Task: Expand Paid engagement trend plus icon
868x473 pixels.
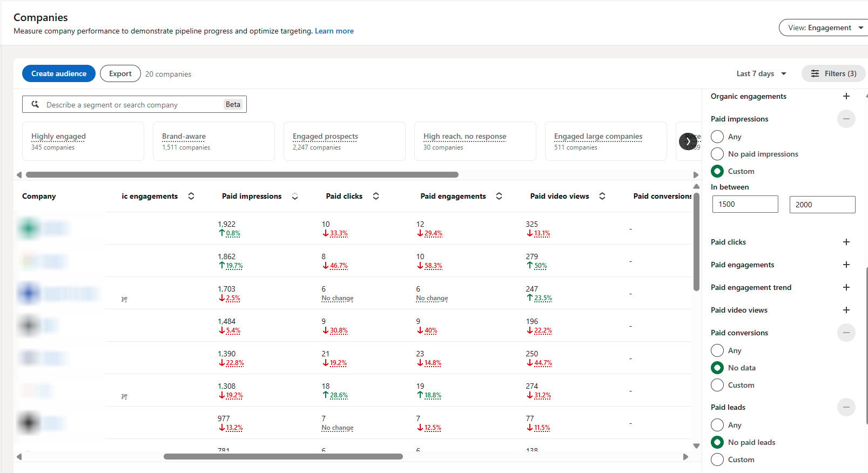Action: (x=846, y=287)
